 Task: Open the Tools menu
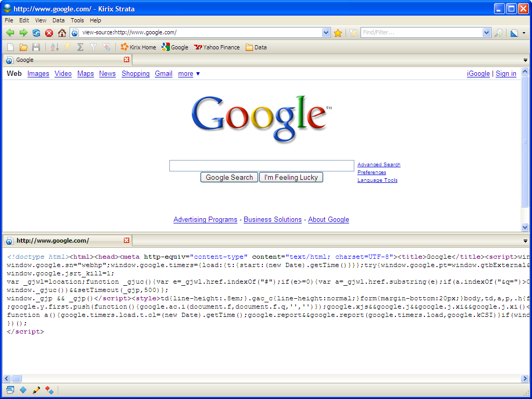tap(77, 20)
